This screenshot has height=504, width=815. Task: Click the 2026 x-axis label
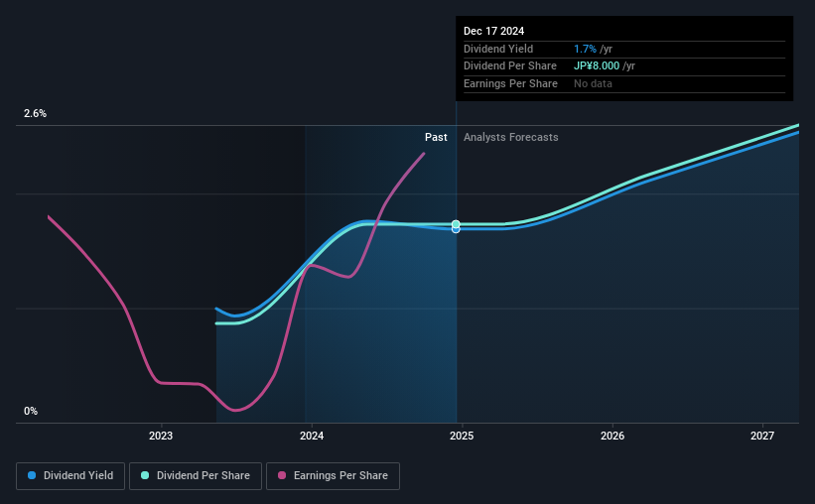coord(612,436)
